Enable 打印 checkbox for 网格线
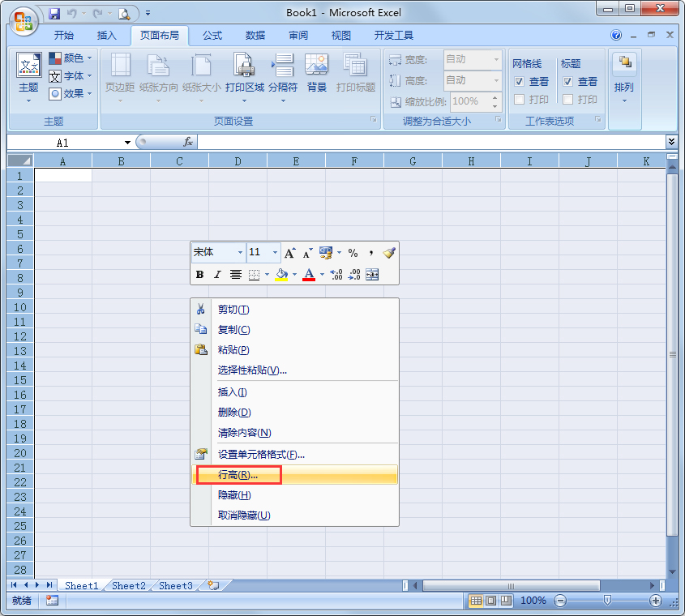The height and width of the screenshot is (616, 685). pyautogui.click(x=518, y=99)
